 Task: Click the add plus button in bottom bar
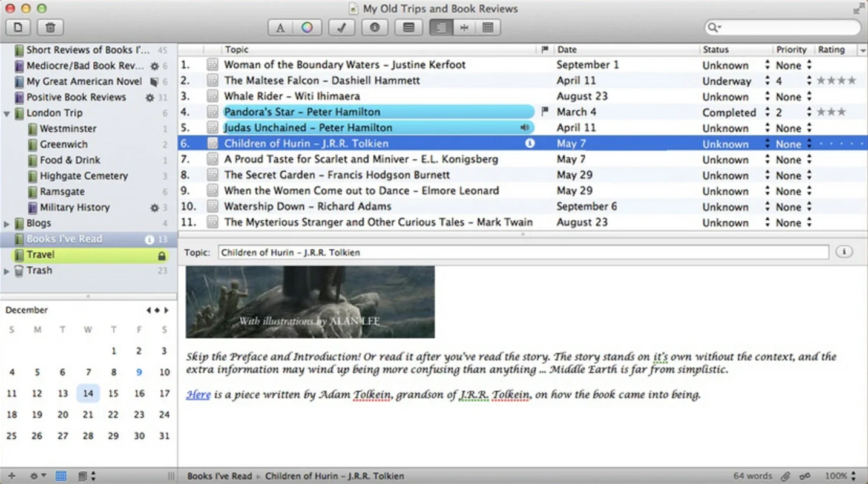coord(12,476)
